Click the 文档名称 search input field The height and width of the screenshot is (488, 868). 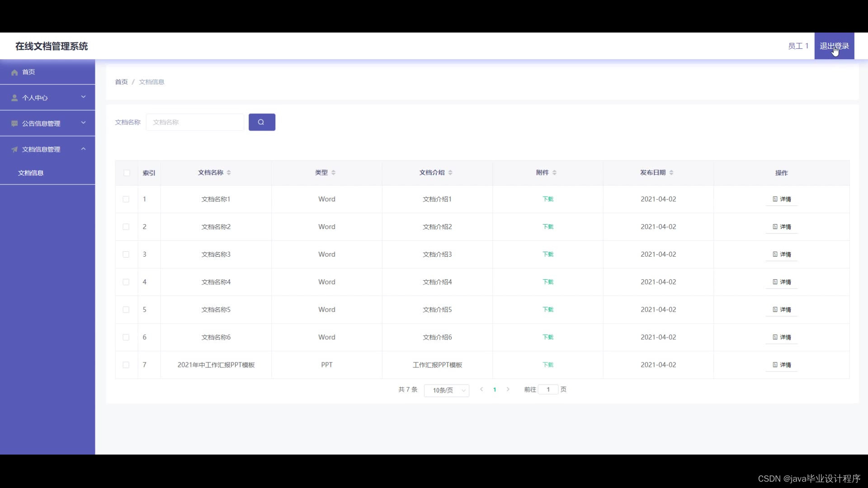tap(195, 122)
